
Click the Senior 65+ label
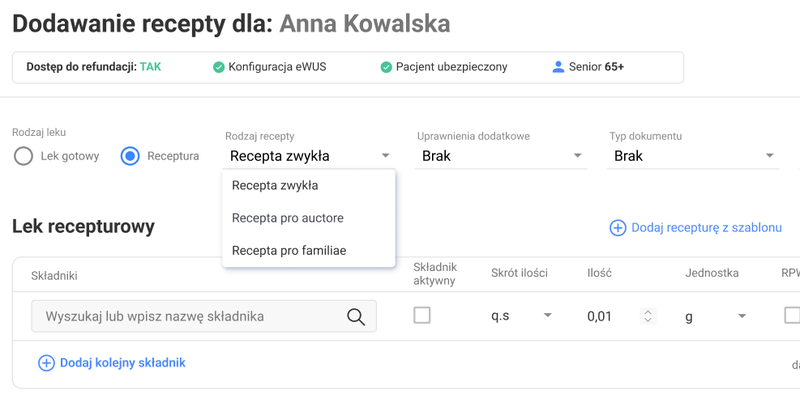coord(596,67)
